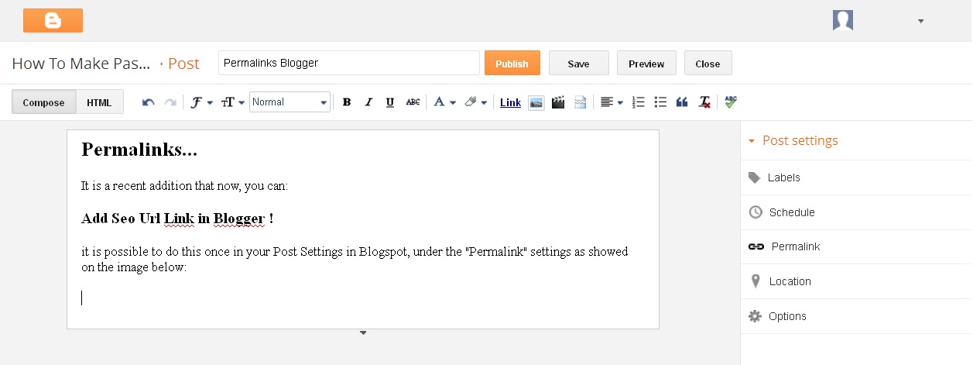Image resolution: width=980 pixels, height=365 pixels.
Task: Click the editor resize handle arrow below the post
Action: (x=363, y=333)
